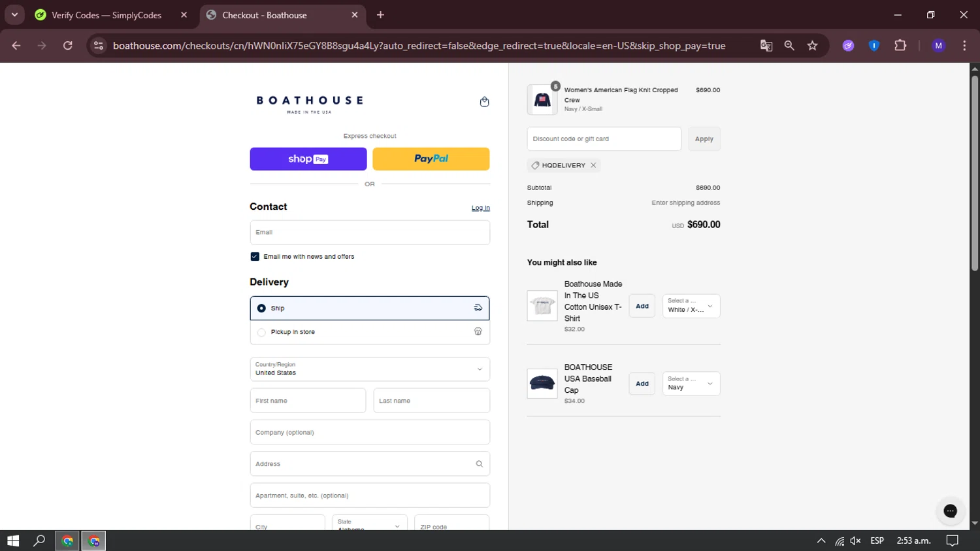Click the browser address bar URL

point(419,46)
